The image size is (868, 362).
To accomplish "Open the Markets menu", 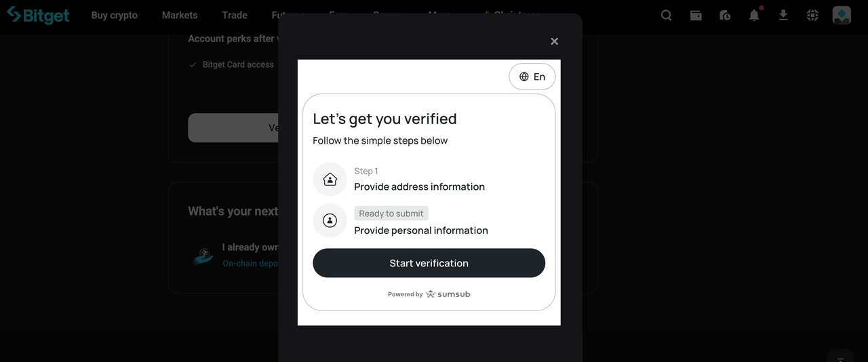I will coord(180,15).
